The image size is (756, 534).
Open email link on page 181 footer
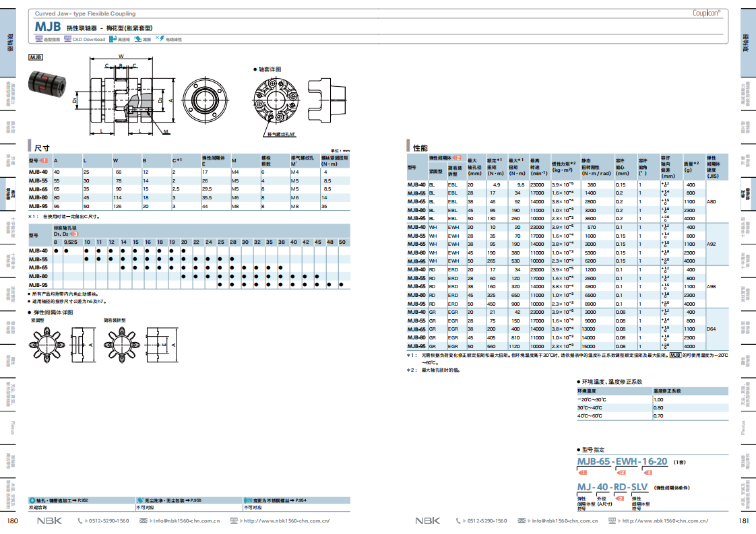[565, 521]
